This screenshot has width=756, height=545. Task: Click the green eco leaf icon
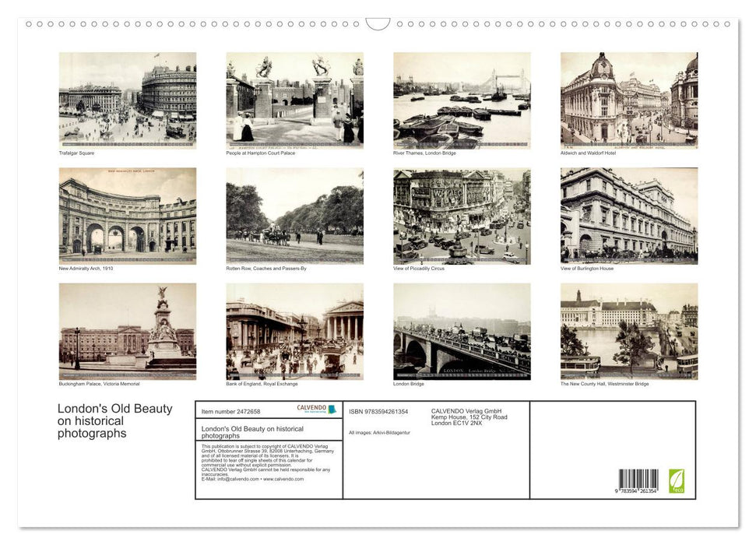pos(676,481)
